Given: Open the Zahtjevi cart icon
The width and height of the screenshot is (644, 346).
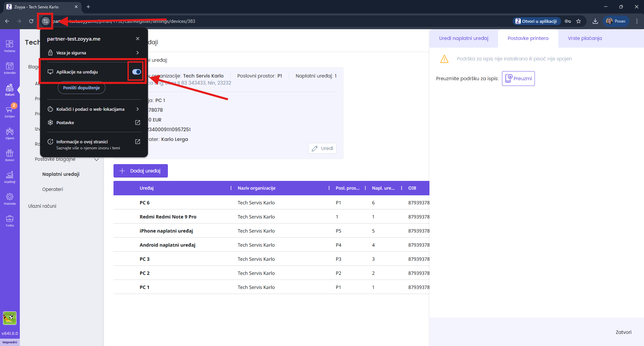Looking at the screenshot, I should (x=10, y=111).
